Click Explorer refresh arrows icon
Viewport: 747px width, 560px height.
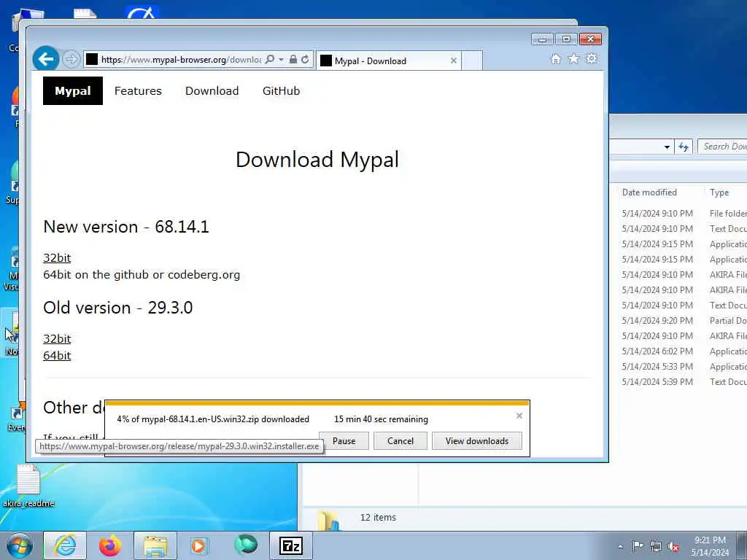tap(684, 147)
